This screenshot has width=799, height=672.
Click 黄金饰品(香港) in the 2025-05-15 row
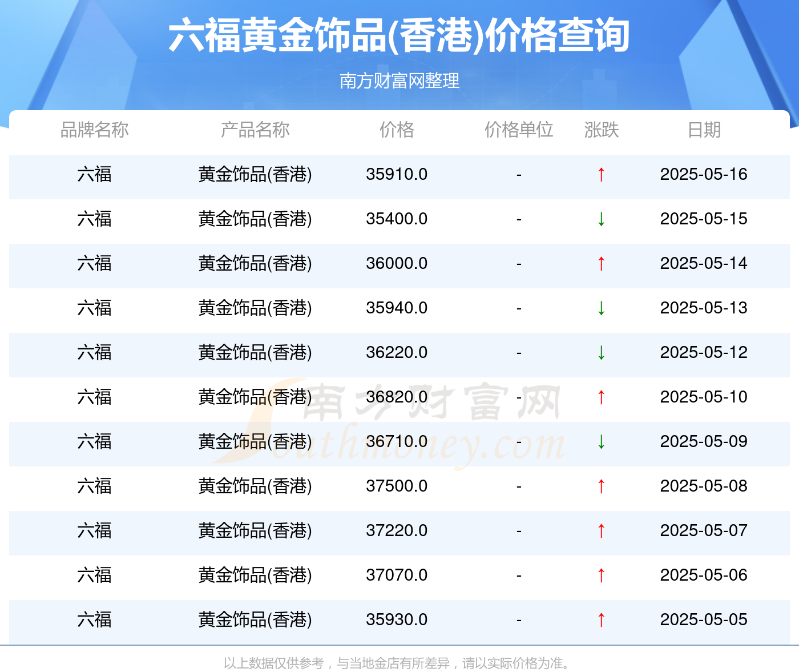pos(255,219)
